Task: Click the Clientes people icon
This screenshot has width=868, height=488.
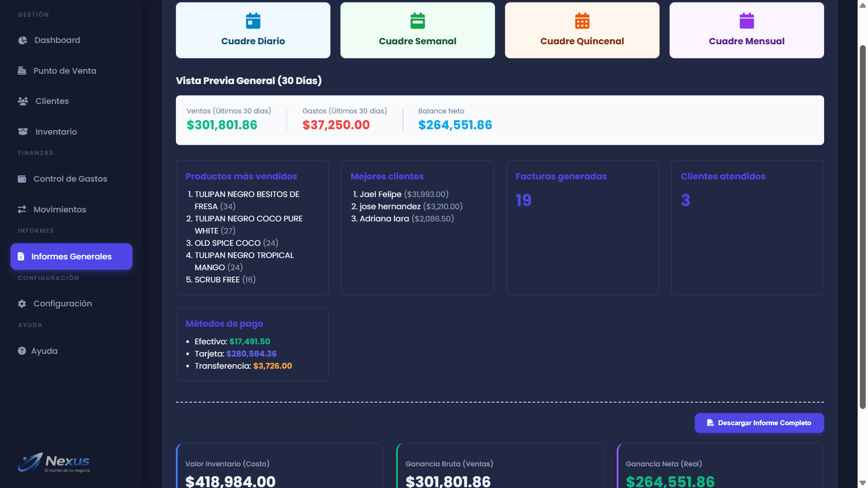Action: pyautogui.click(x=23, y=101)
